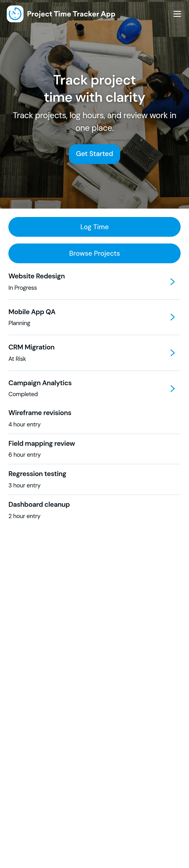189x868 pixels.
Task: Select the Regression testing entry
Action: 94,479
